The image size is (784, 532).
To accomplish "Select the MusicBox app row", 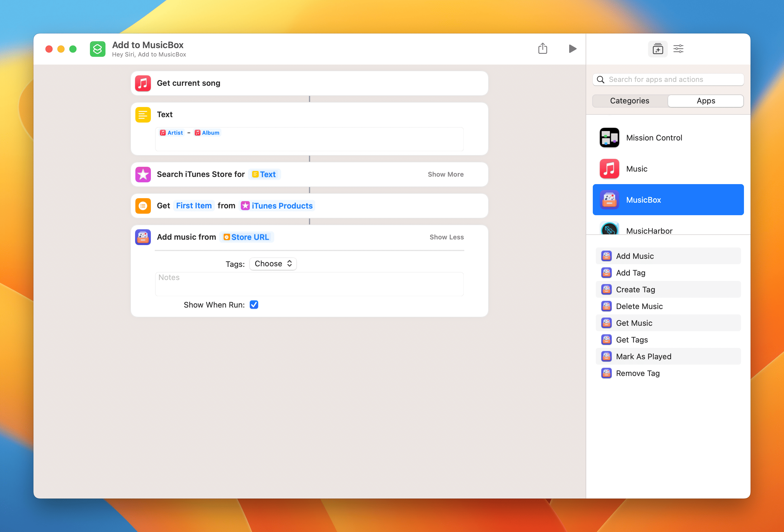I will [x=668, y=200].
